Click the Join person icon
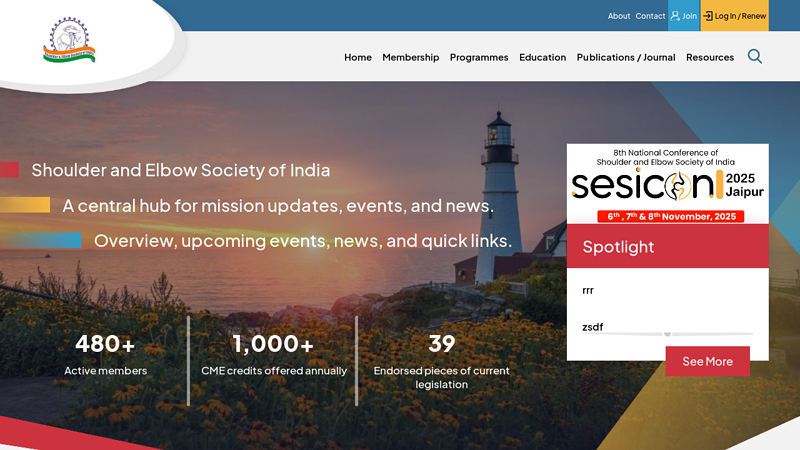This screenshot has height=450, width=800. 675,16
